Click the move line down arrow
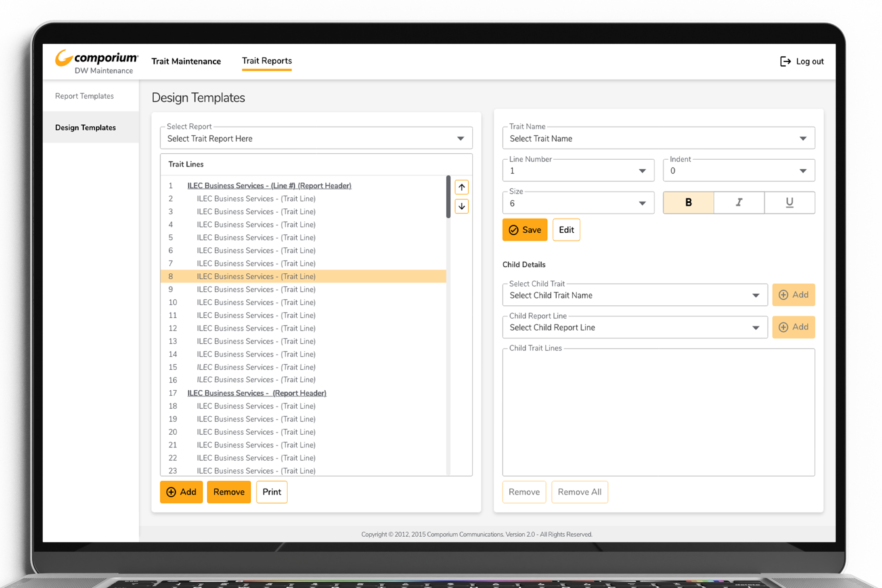This screenshot has height=588, width=882. [461, 206]
